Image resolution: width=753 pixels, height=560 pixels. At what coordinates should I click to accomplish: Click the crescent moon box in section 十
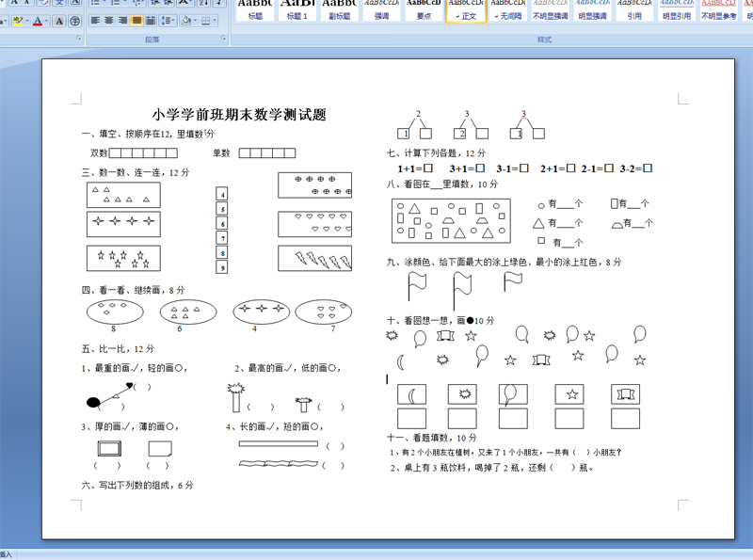(x=411, y=394)
